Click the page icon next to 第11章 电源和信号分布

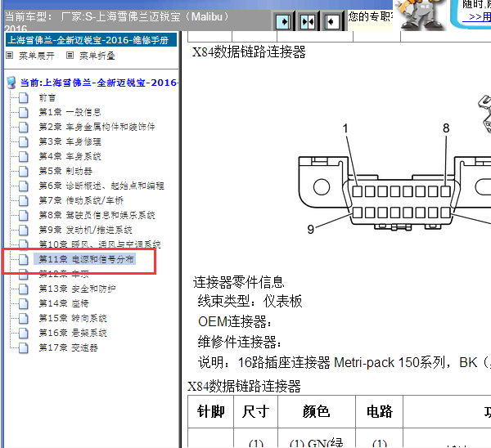pos(24,259)
